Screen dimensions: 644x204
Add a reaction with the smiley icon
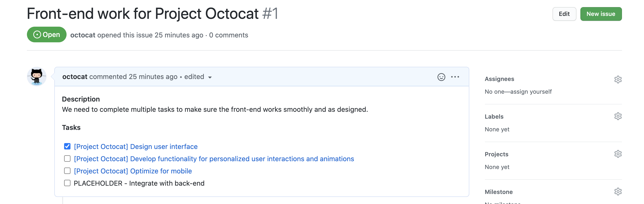tap(441, 77)
